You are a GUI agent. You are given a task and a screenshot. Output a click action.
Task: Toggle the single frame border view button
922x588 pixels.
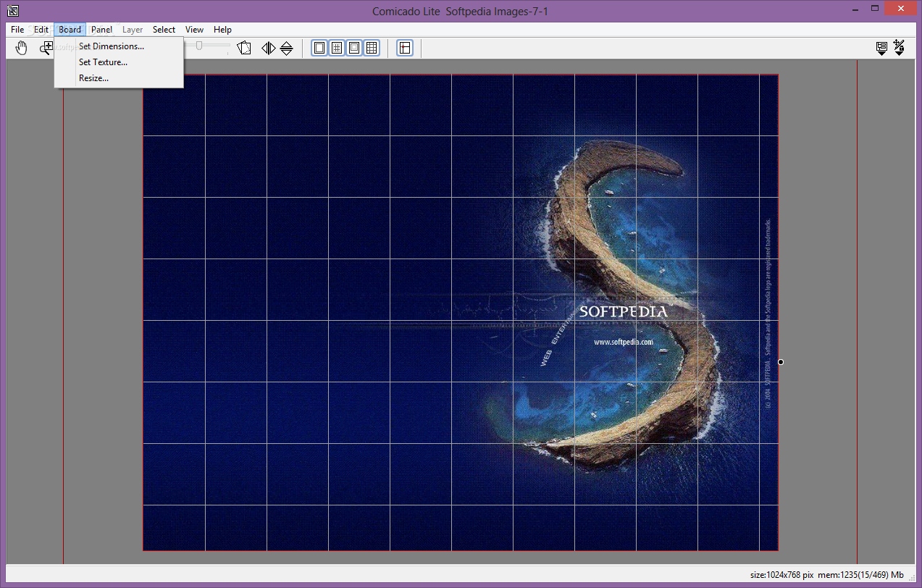coord(319,48)
